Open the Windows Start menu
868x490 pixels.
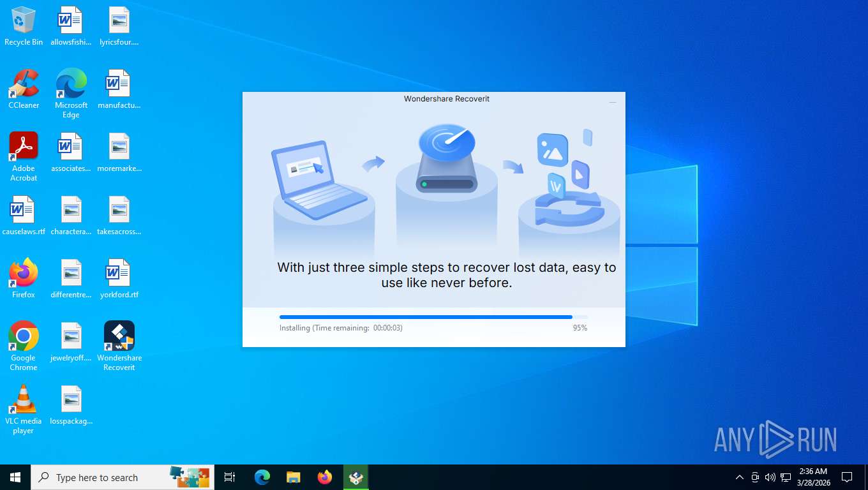click(x=15, y=477)
